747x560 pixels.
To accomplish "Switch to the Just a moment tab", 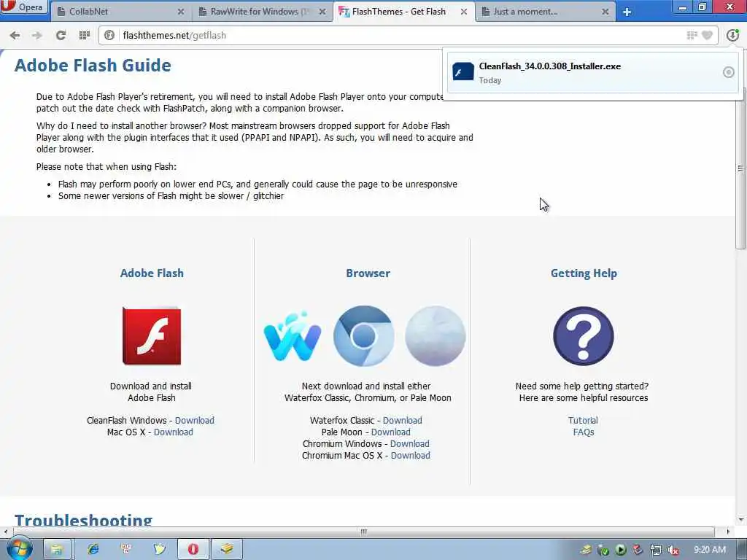I will pos(545,12).
